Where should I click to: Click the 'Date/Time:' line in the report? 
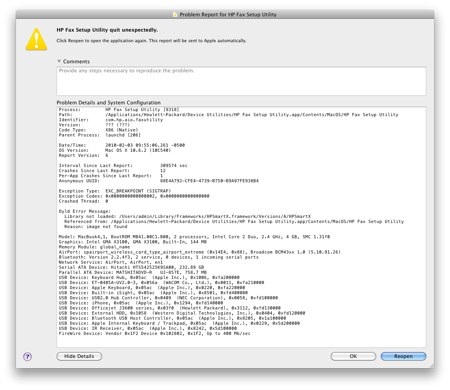pos(122,145)
